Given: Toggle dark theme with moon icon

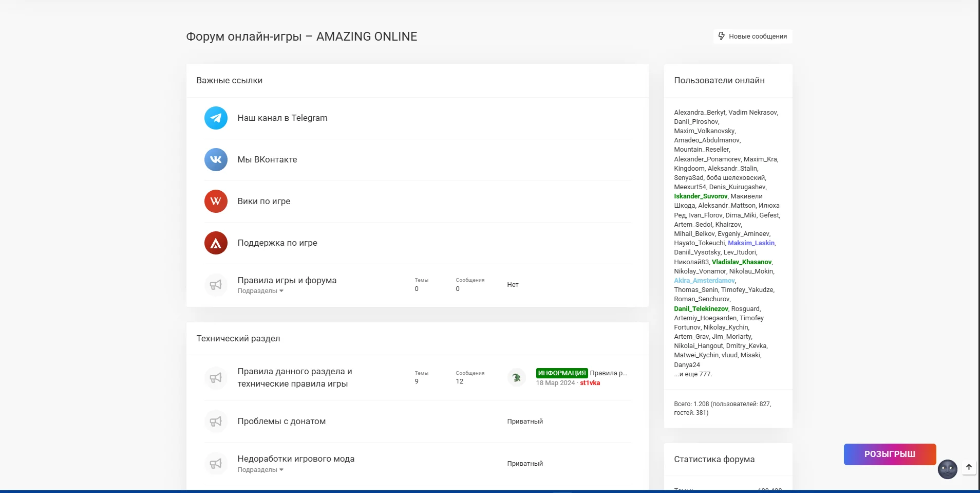Looking at the screenshot, I should point(947,469).
